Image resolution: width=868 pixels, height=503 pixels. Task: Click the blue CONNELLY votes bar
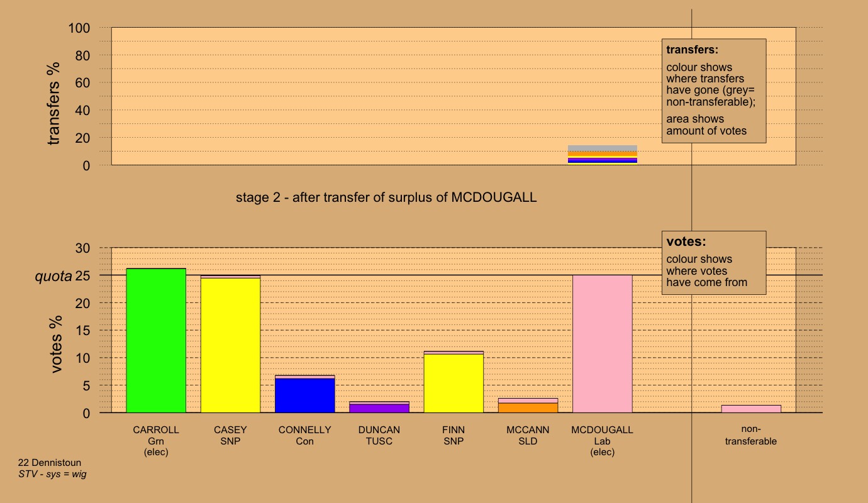coord(305,395)
